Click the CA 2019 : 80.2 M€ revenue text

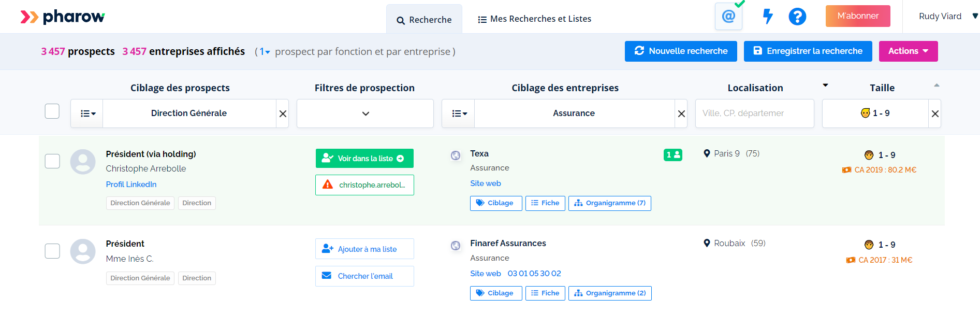[x=885, y=170]
